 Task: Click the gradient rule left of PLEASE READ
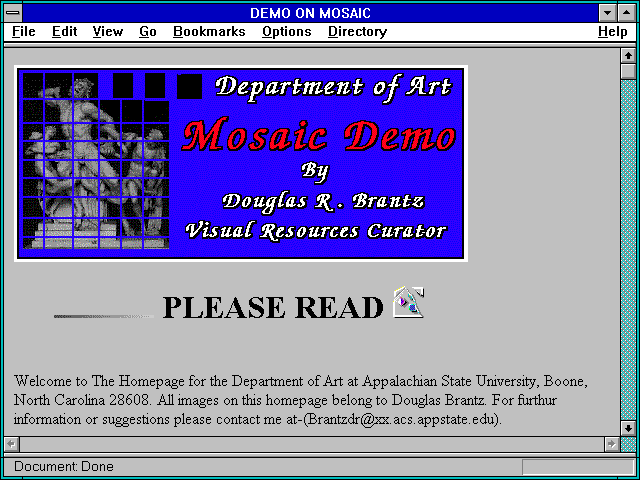(104, 316)
